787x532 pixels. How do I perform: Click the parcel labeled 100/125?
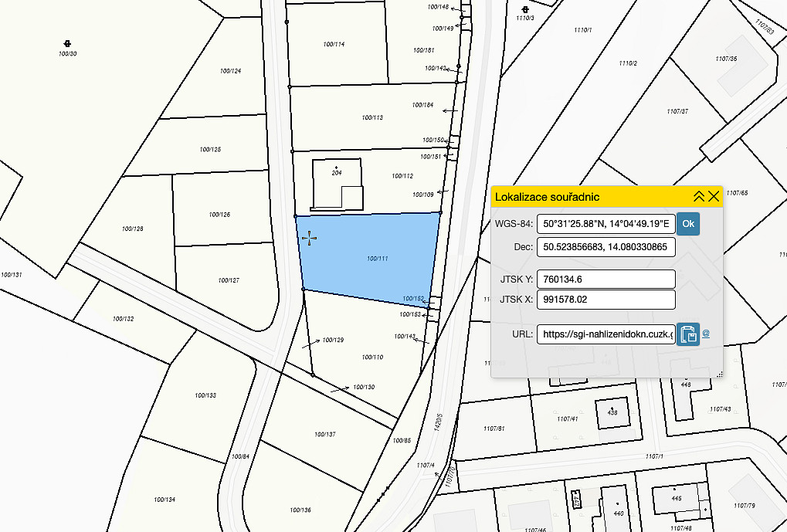pyautogui.click(x=210, y=149)
